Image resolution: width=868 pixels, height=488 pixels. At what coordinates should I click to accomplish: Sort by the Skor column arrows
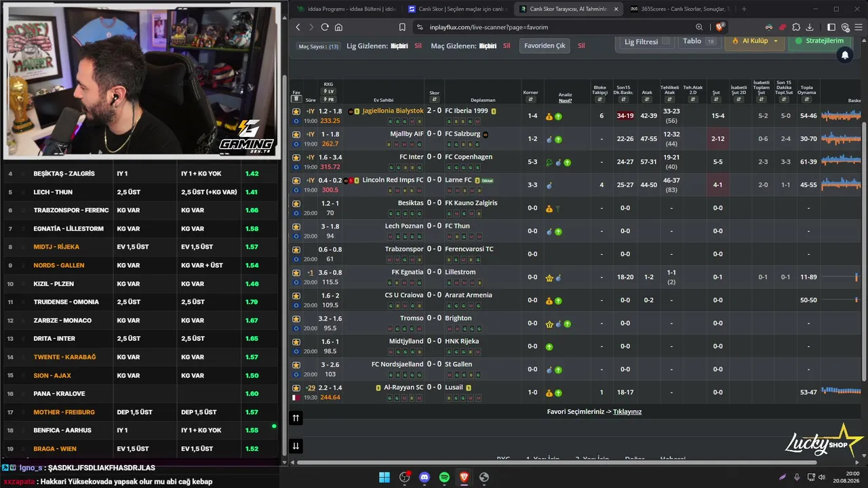(435, 100)
